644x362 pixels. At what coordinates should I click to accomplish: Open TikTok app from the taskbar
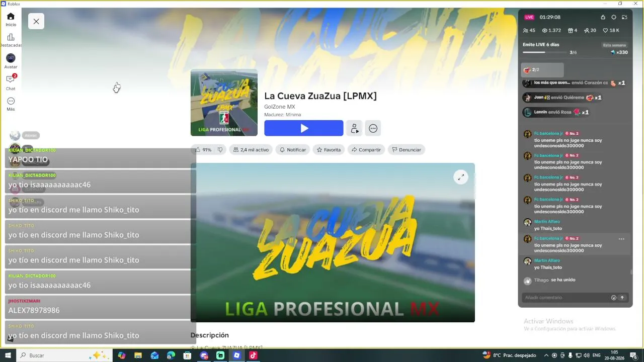(x=253, y=355)
